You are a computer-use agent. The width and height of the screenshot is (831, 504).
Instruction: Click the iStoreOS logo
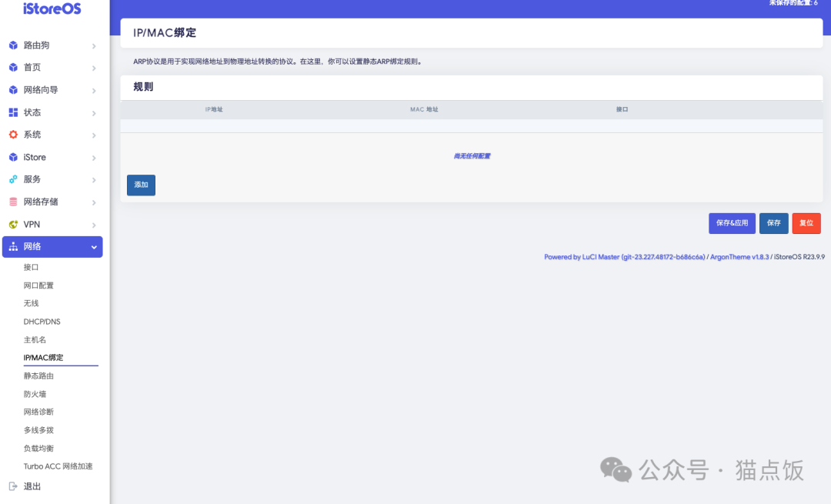[50, 9]
